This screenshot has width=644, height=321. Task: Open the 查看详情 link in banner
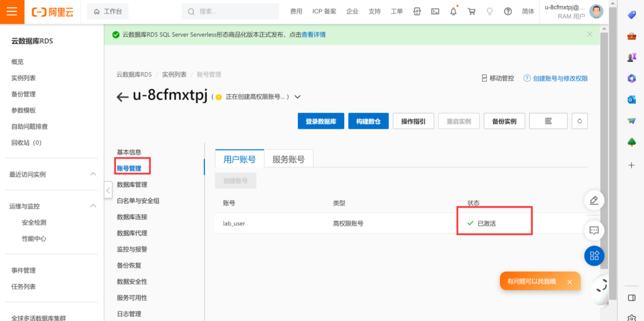[x=313, y=35]
